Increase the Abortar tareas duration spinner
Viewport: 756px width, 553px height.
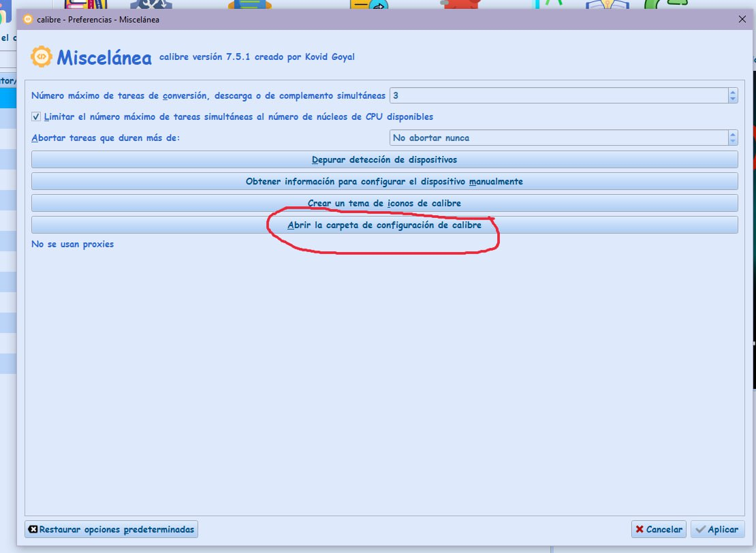click(732, 135)
